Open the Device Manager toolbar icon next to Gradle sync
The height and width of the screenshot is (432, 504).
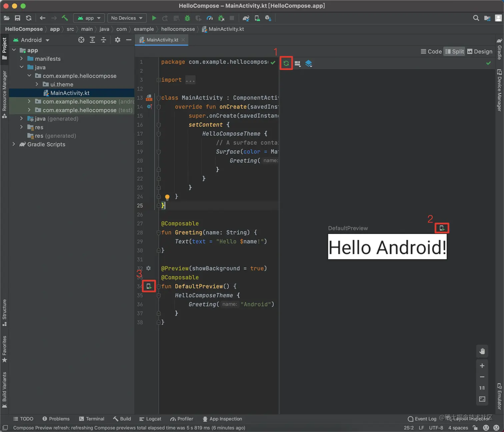pos(257,18)
